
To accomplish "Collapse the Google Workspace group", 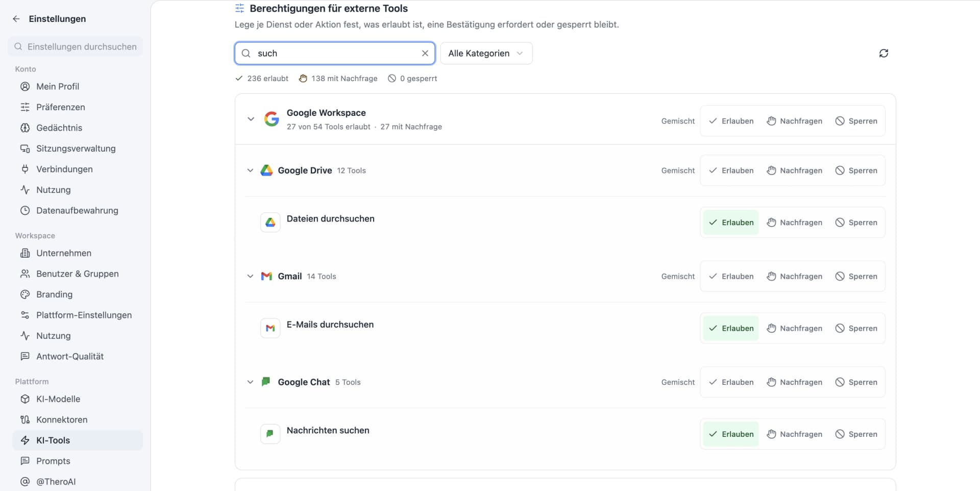I will click(251, 119).
